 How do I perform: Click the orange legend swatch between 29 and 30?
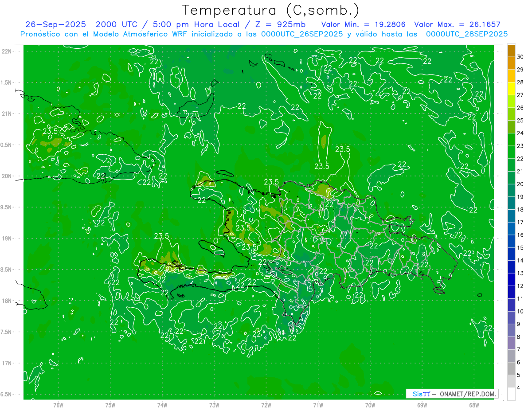pyautogui.click(x=511, y=63)
